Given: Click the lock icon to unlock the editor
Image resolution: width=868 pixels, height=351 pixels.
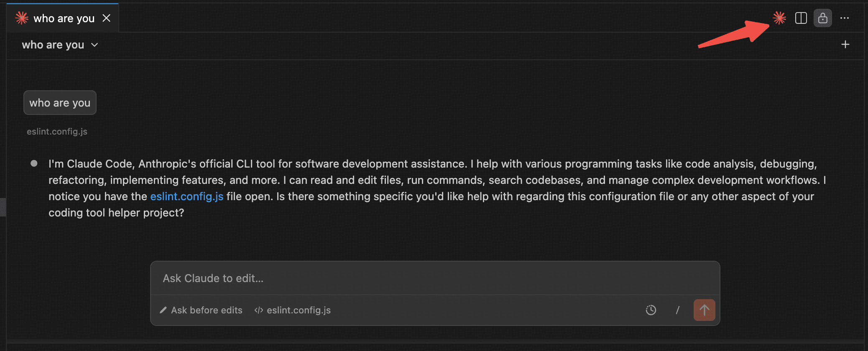Looking at the screenshot, I should [822, 18].
